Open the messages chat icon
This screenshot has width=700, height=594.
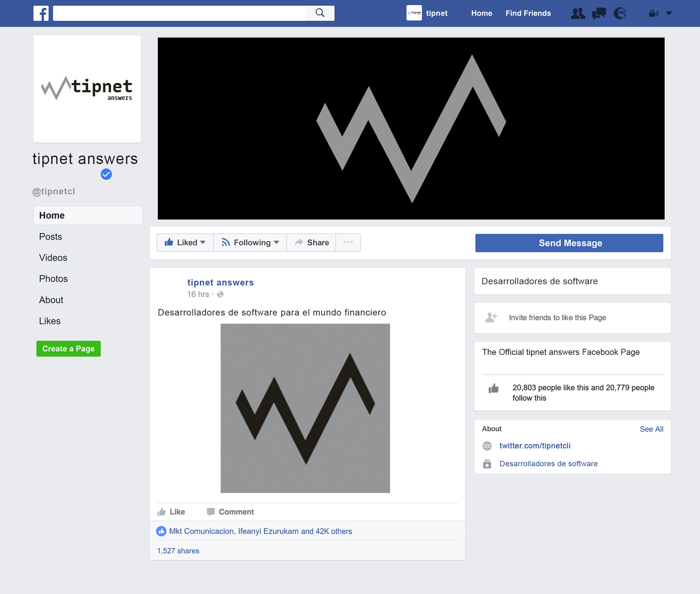coord(599,13)
